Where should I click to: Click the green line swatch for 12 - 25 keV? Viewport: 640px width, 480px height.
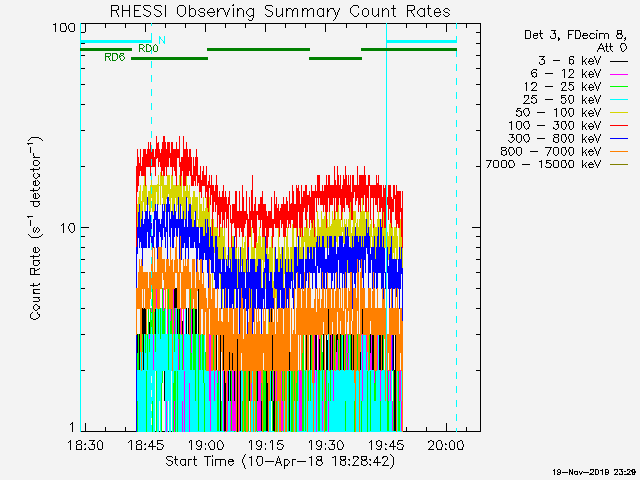pos(619,87)
